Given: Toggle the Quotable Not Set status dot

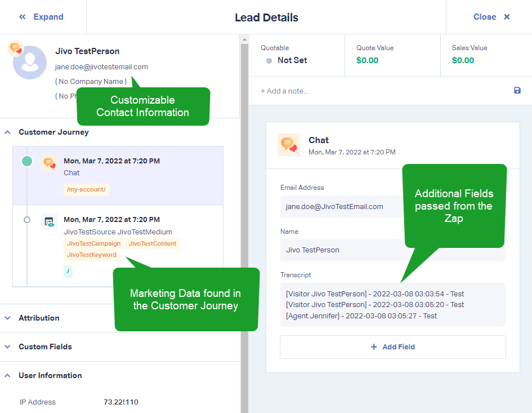Looking at the screenshot, I should [269, 61].
